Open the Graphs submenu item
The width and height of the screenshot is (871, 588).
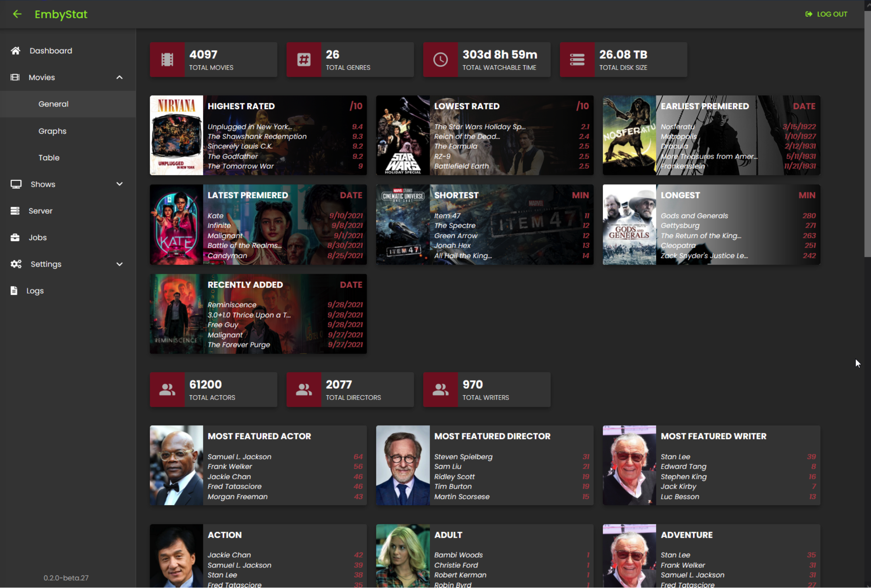(52, 131)
